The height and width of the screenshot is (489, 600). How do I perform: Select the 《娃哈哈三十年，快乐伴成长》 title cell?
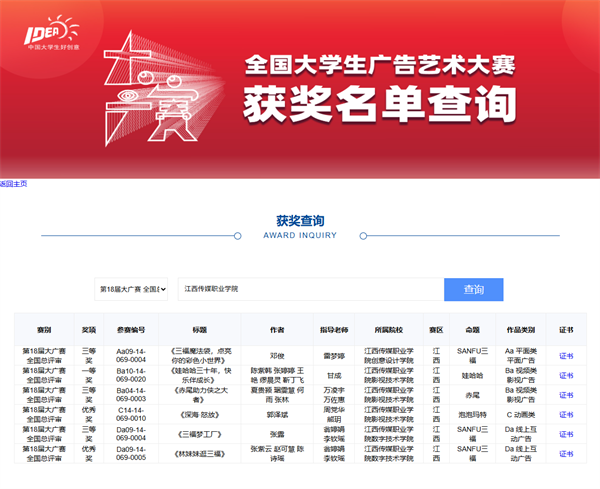(199, 375)
